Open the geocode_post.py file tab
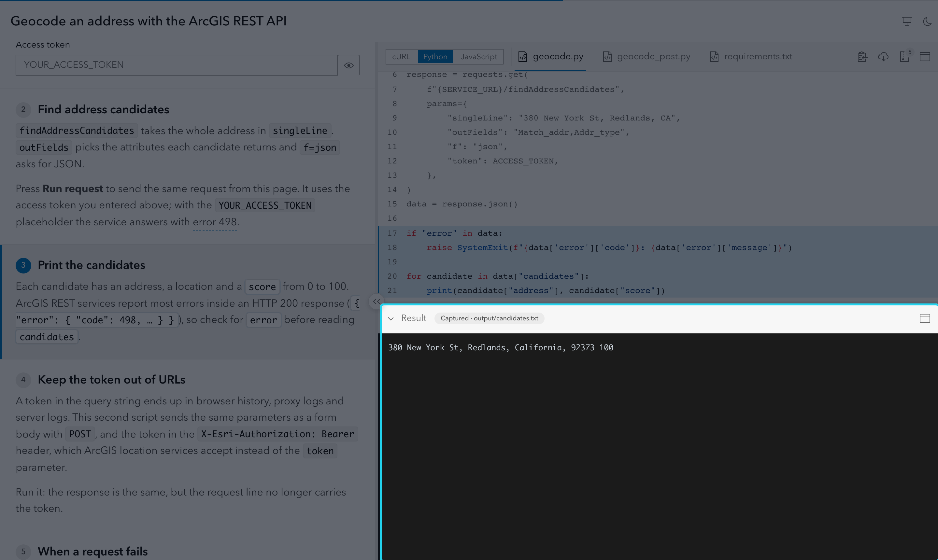This screenshot has height=560, width=938. point(647,57)
